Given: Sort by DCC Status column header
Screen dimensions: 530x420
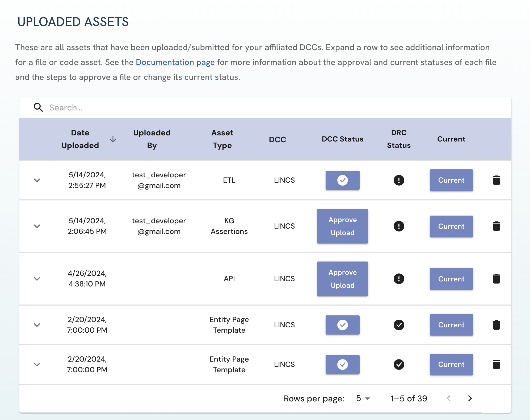Looking at the screenshot, I should 342,139.
